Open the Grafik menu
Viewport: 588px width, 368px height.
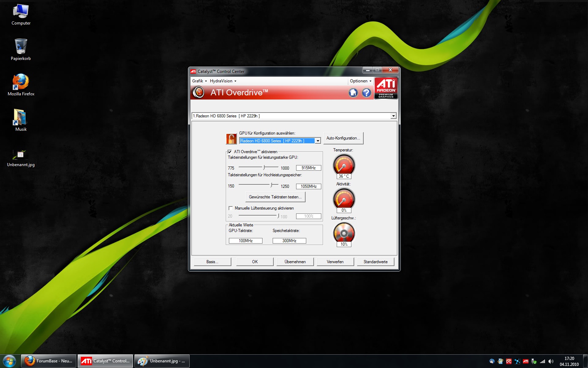[199, 81]
